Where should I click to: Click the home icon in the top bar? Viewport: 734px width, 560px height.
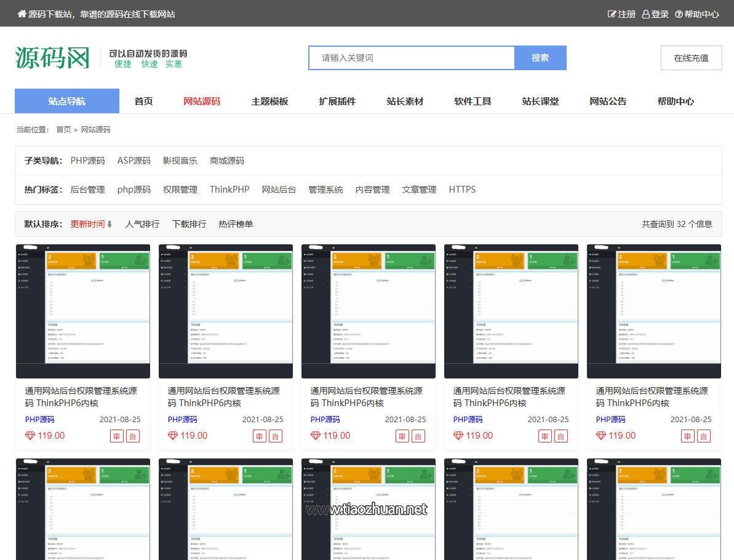(22, 14)
